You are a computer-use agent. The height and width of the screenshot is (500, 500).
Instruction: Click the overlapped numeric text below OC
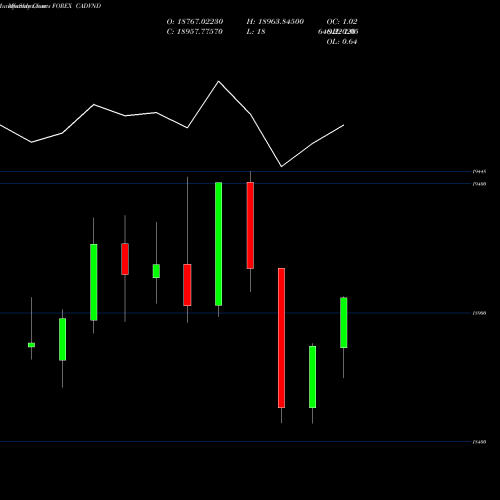tap(338, 31)
